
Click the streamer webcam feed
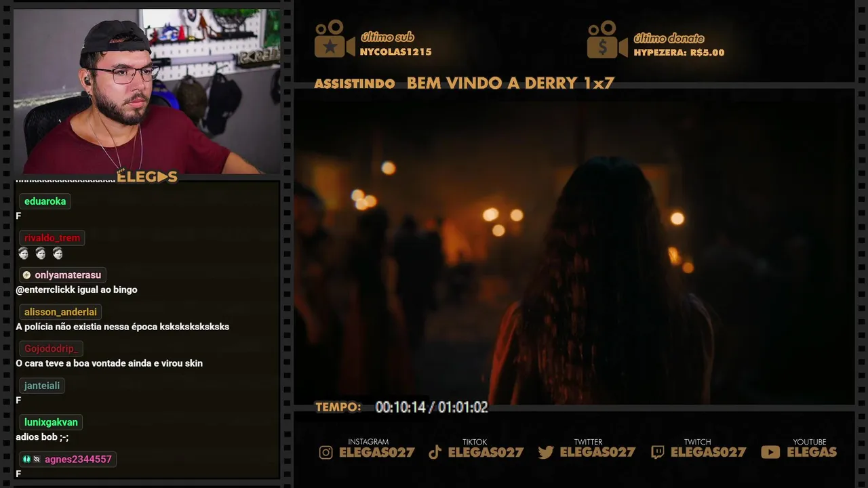(147, 91)
